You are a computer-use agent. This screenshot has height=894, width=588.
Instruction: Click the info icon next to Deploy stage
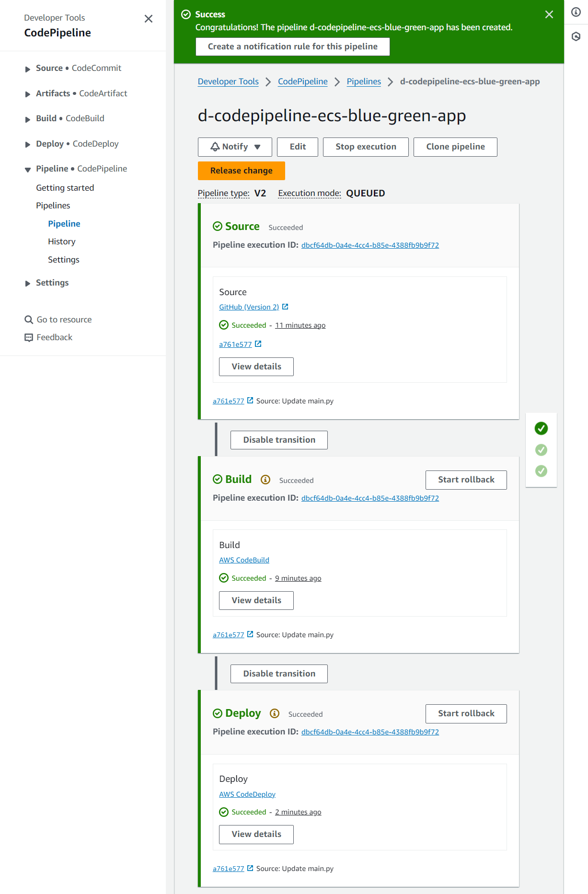click(x=275, y=713)
